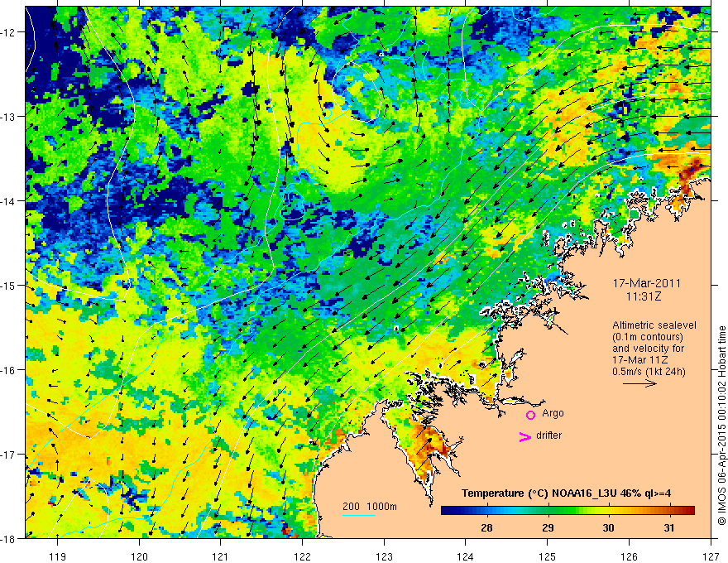Click the 'Temperature (°C) NOAA16_L3U 46% ql>=4' title
The height and width of the screenshot is (563, 728).
566,493
